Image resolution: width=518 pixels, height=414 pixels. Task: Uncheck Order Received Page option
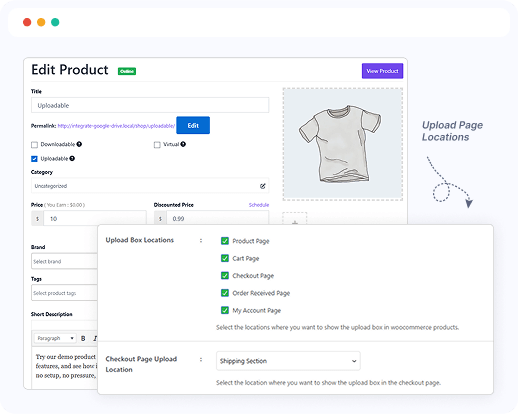tap(225, 293)
